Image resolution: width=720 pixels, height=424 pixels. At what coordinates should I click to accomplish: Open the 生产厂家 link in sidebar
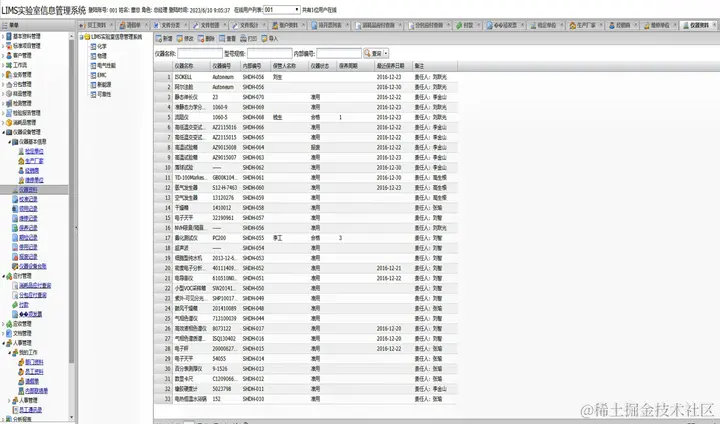click(x=34, y=161)
